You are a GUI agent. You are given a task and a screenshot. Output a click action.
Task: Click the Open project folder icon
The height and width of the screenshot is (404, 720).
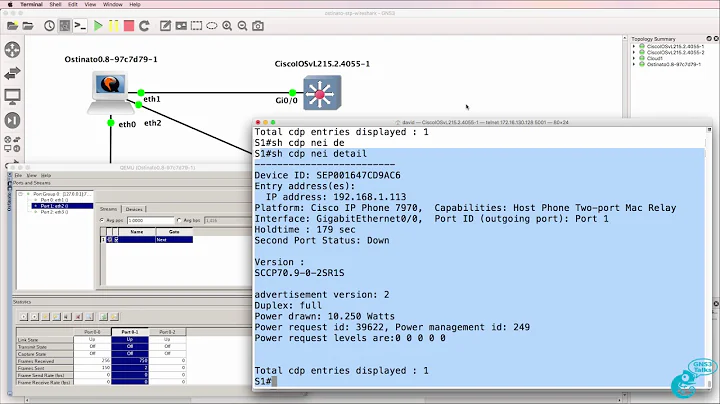coord(28,26)
